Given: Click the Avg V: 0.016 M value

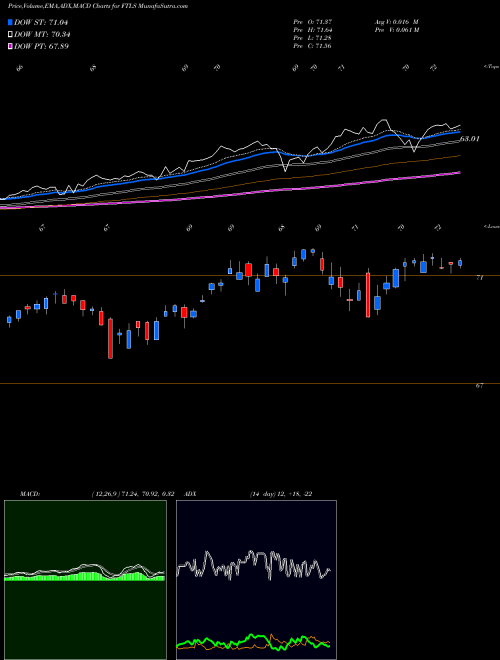Looking at the screenshot, I should point(396,22).
